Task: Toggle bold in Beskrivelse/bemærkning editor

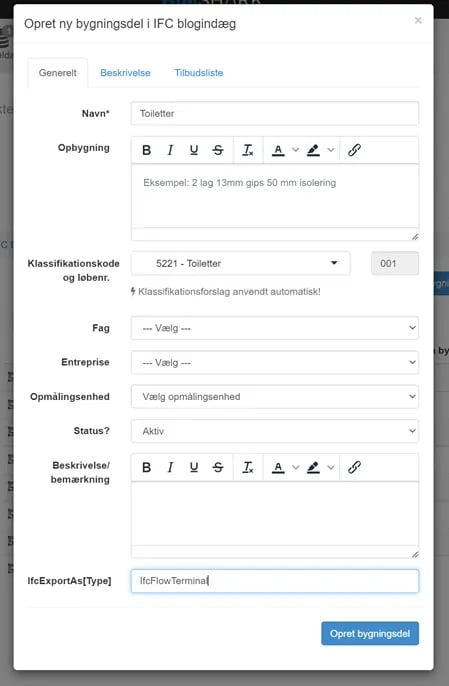Action: click(147, 467)
